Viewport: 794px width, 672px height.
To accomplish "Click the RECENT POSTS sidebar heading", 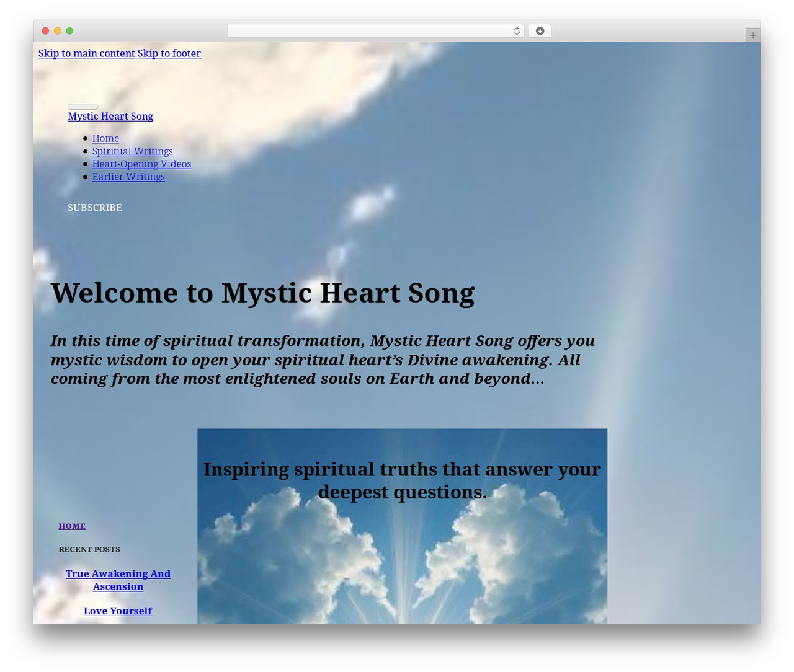I will pyautogui.click(x=89, y=549).
